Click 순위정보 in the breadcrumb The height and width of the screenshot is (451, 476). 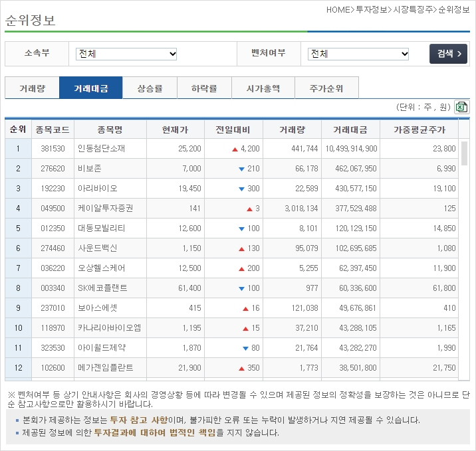pyautogui.click(x=454, y=10)
